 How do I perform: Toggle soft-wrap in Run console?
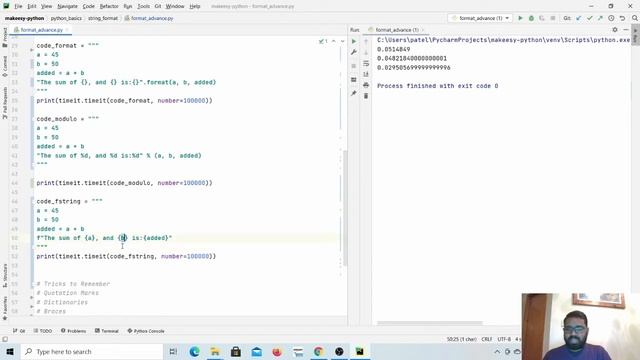366,64
